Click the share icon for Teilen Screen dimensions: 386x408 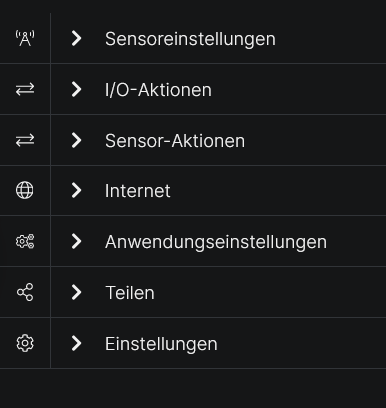[x=25, y=292]
